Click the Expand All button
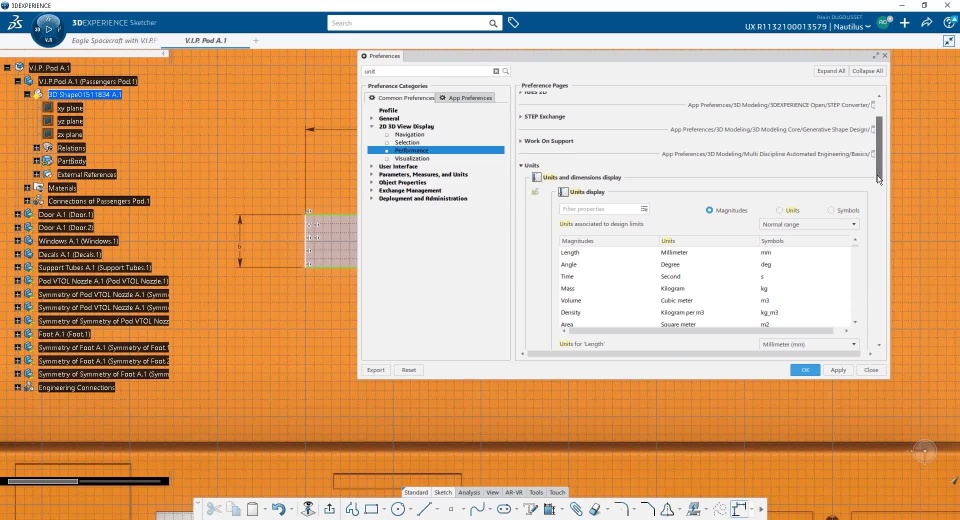Screen dimensions: 960x520 [830, 71]
